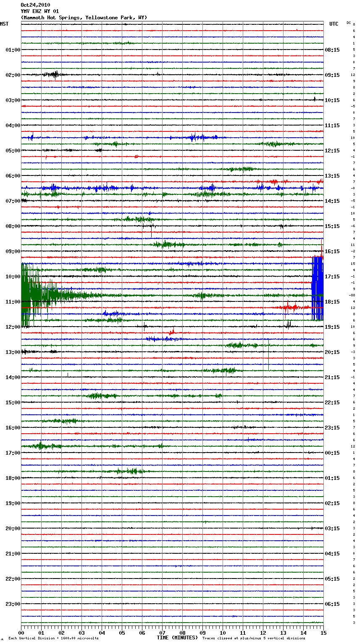Select the 20:00 MST time label
The image size is (357, 644).
coord(13,529)
